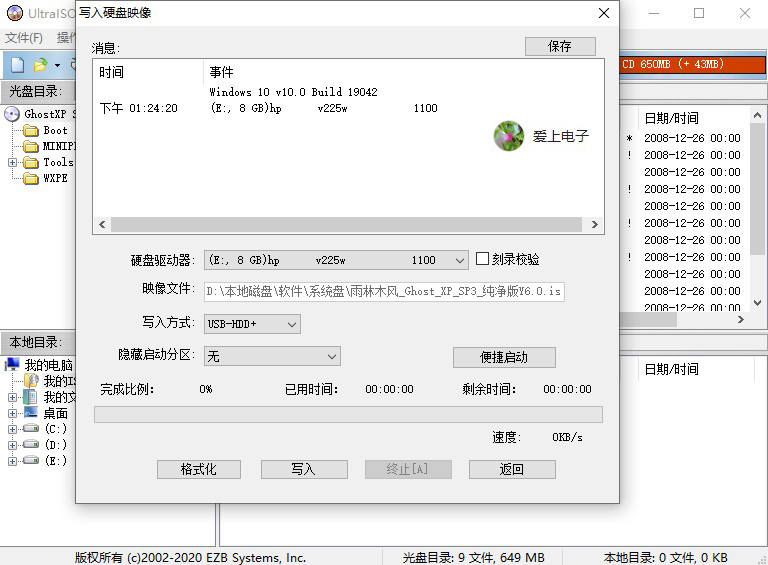Select the Tools folder icon

pos(31,162)
